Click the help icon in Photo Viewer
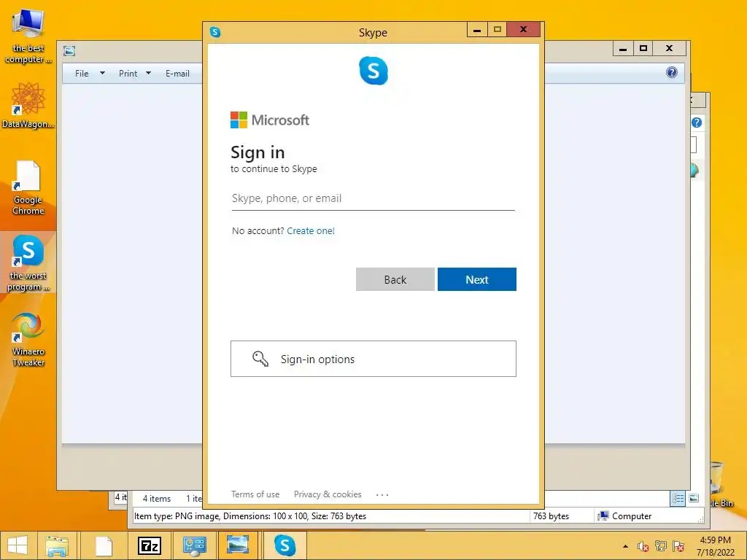This screenshot has height=560, width=747. (672, 72)
